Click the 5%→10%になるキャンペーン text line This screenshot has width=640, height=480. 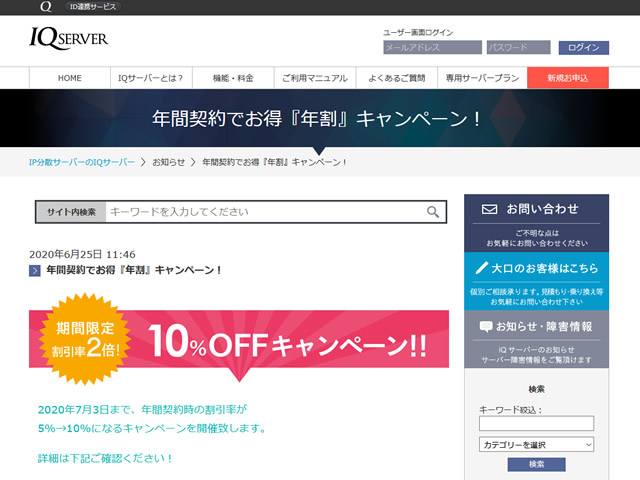pos(153,428)
